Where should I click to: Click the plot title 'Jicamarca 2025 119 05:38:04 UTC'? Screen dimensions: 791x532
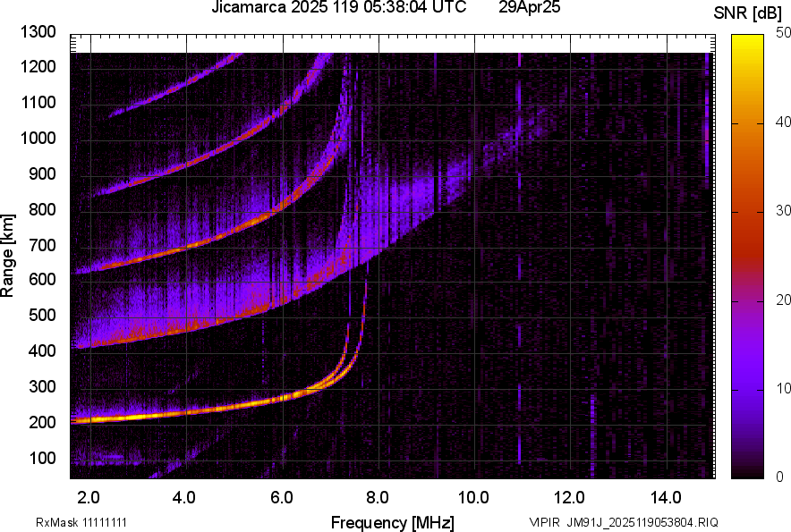338,7
